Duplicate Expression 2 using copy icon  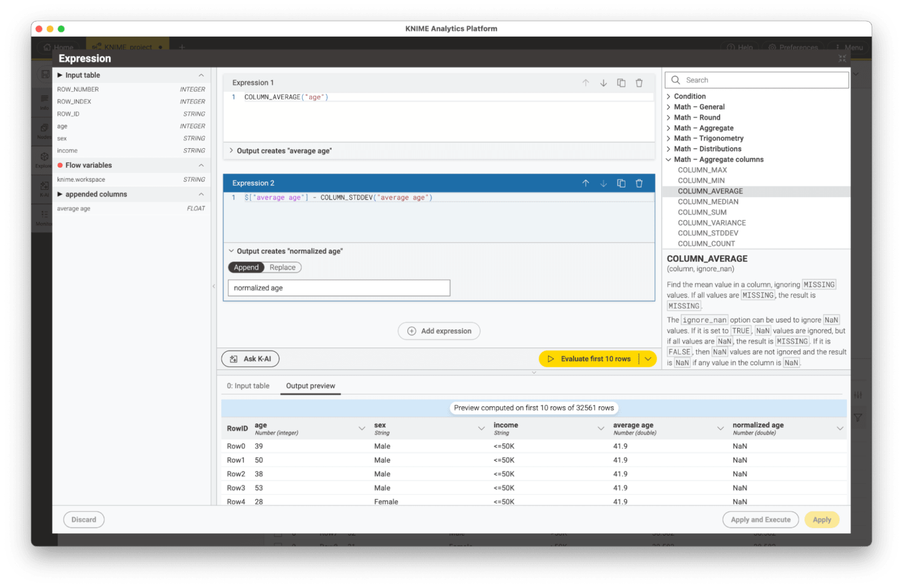pos(621,183)
